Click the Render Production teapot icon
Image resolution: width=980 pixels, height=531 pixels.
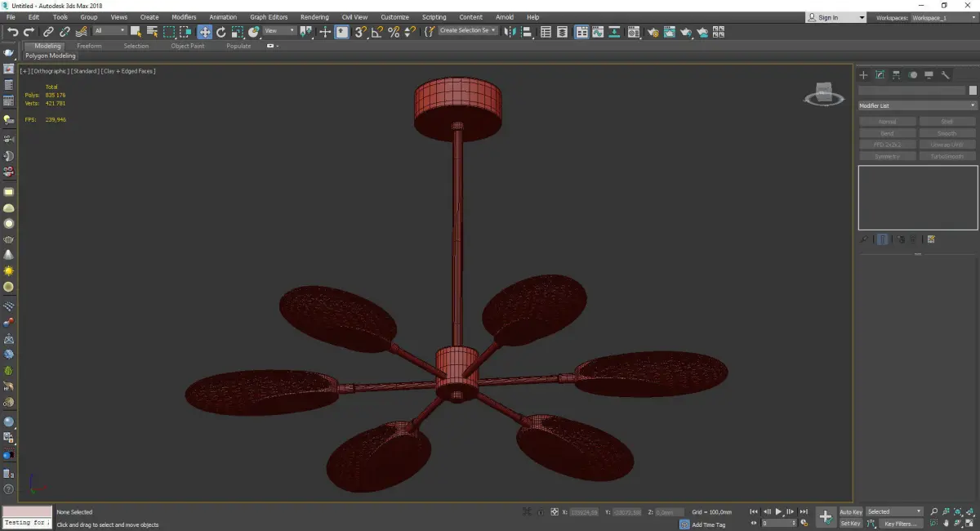686,32
